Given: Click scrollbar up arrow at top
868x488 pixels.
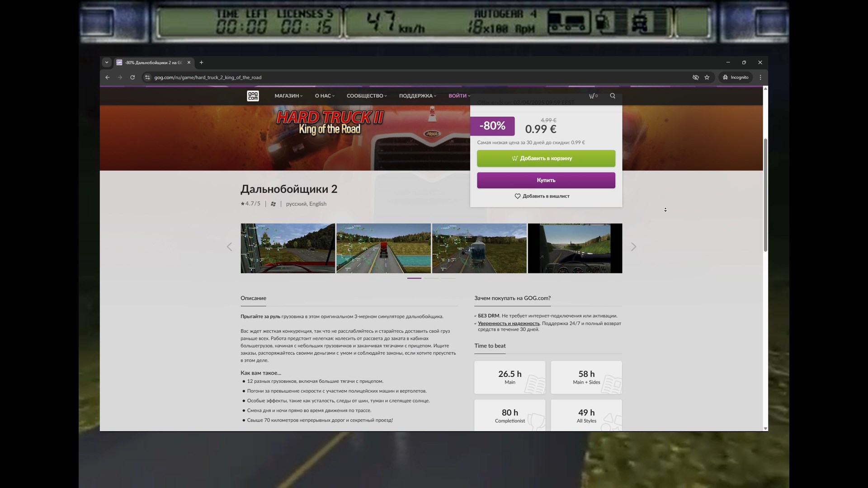Looking at the screenshot, I should click(765, 89).
